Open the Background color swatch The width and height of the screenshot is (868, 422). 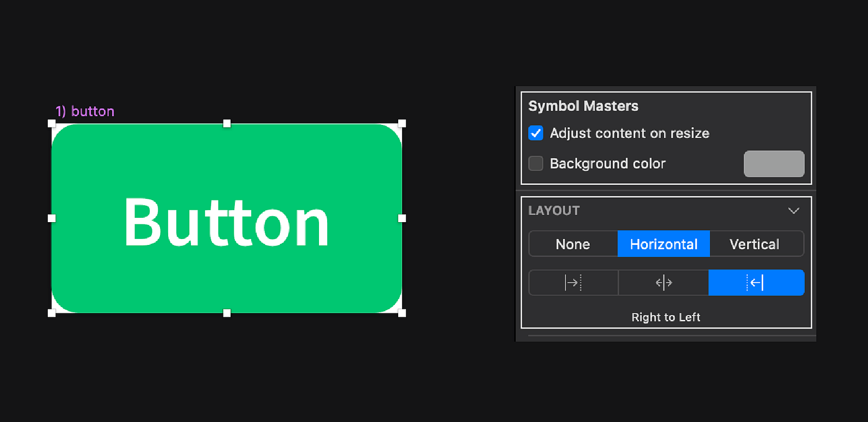tap(774, 163)
